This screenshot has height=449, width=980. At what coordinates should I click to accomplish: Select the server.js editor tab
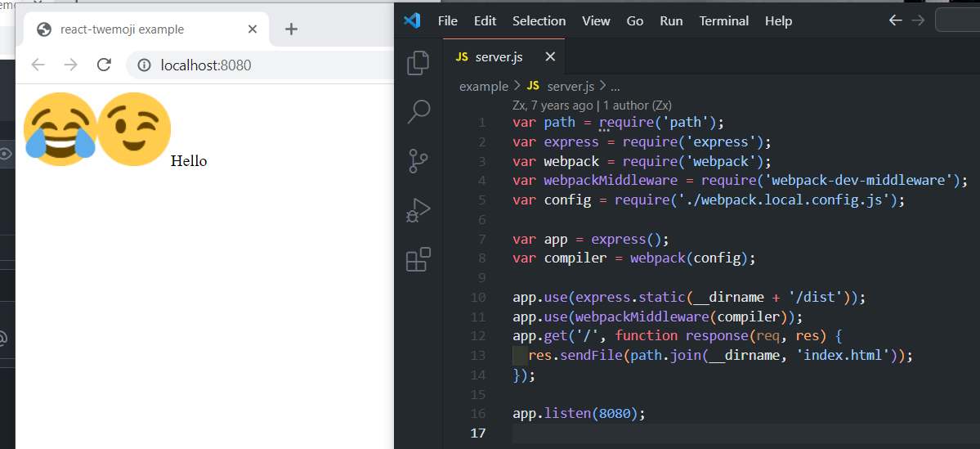[x=503, y=57]
